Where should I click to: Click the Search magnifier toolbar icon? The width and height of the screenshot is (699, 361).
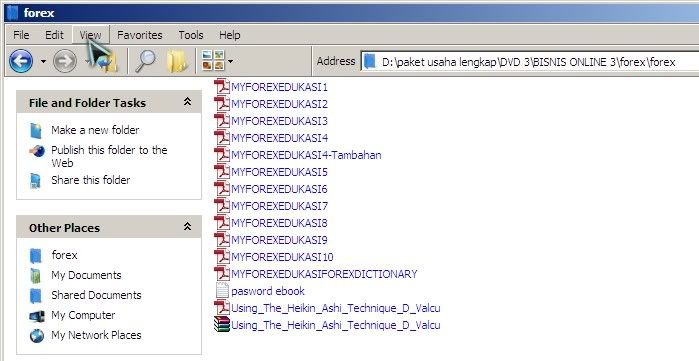pyautogui.click(x=145, y=61)
